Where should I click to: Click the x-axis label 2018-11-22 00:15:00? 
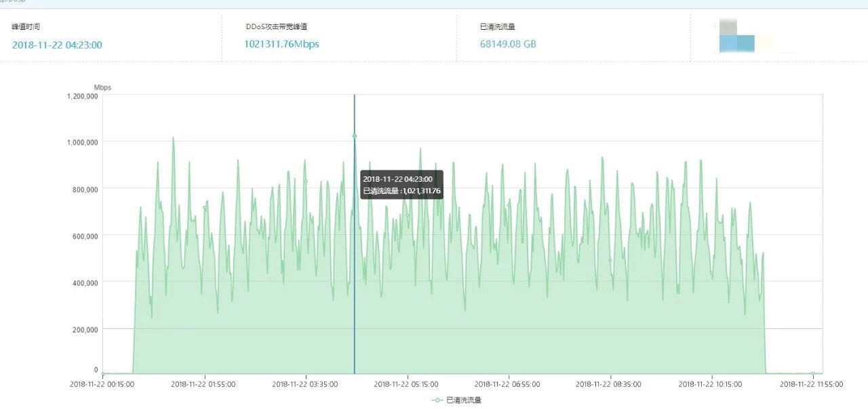click(x=102, y=384)
